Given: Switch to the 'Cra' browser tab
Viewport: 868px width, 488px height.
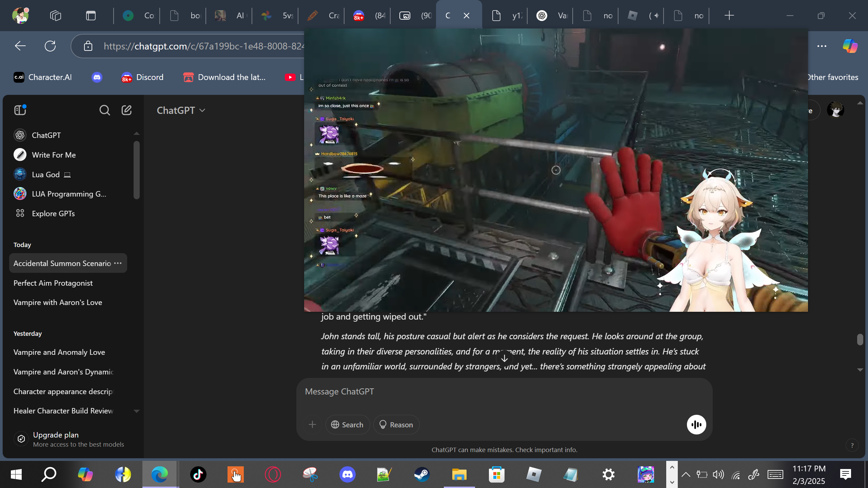Looking at the screenshot, I should pos(321,15).
